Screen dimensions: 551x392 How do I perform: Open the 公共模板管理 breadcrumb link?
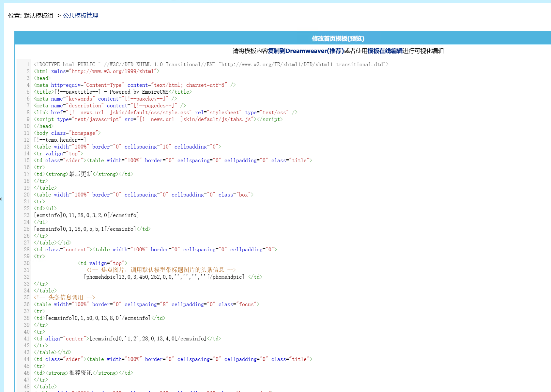(80, 16)
